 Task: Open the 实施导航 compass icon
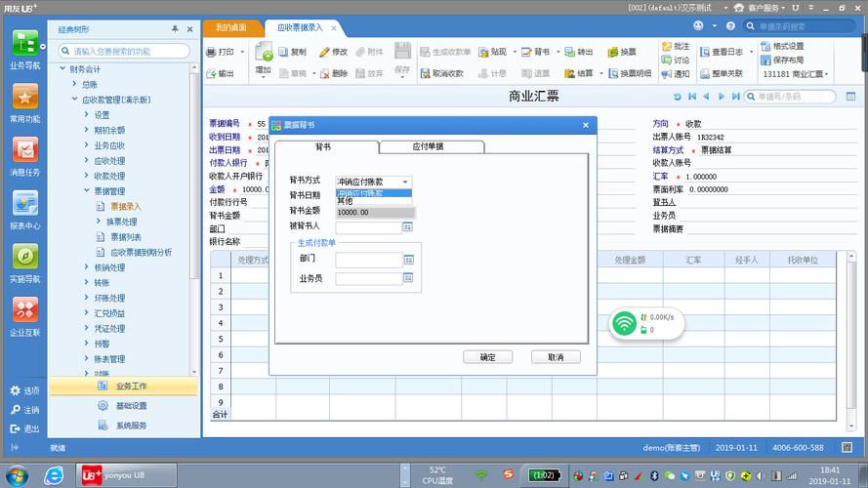point(25,257)
